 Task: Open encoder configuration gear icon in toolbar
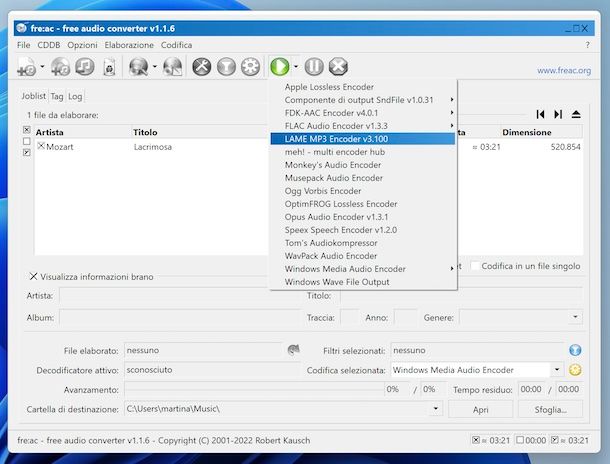click(251, 67)
